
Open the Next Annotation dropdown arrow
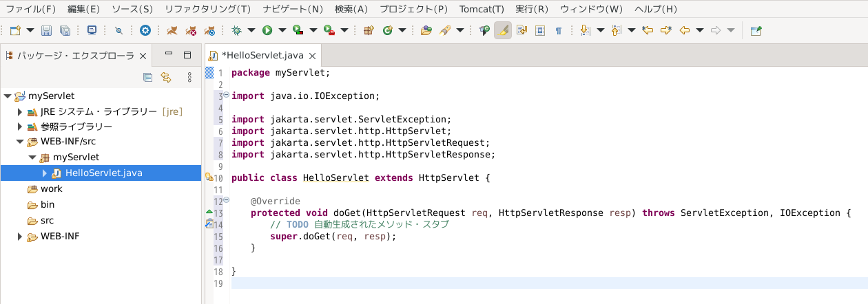[600, 30]
